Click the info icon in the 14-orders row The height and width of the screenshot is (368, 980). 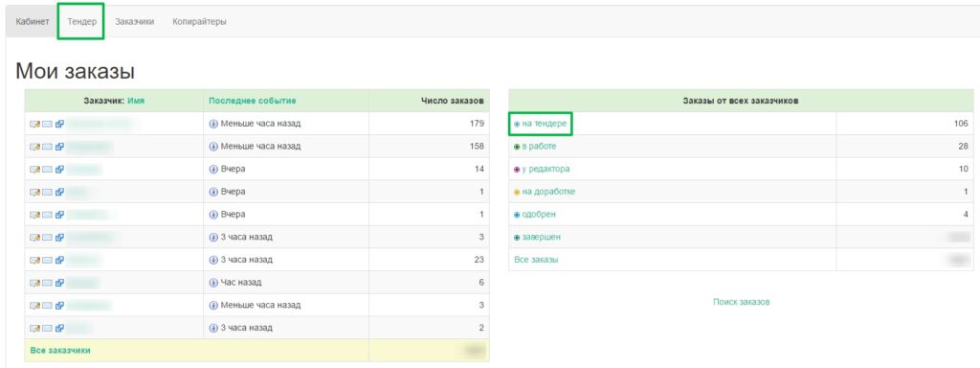click(x=213, y=169)
